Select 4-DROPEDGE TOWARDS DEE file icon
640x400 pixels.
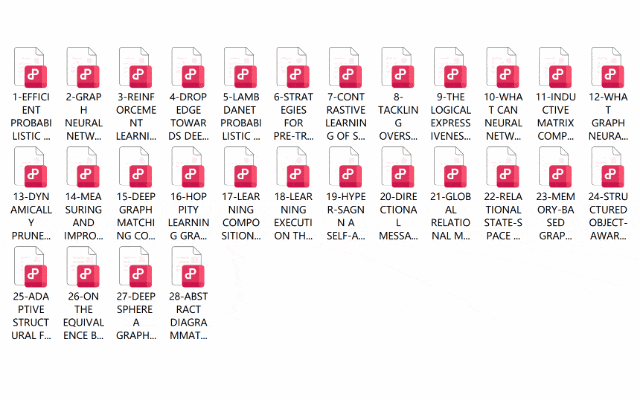188,67
